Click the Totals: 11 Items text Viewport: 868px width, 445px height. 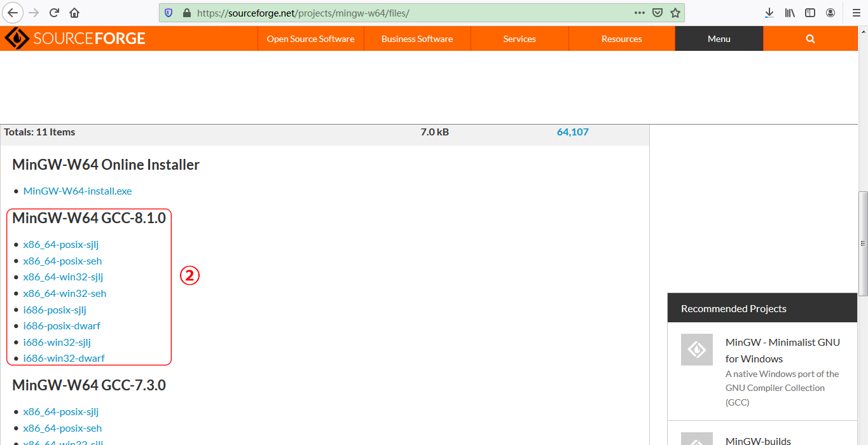39,132
